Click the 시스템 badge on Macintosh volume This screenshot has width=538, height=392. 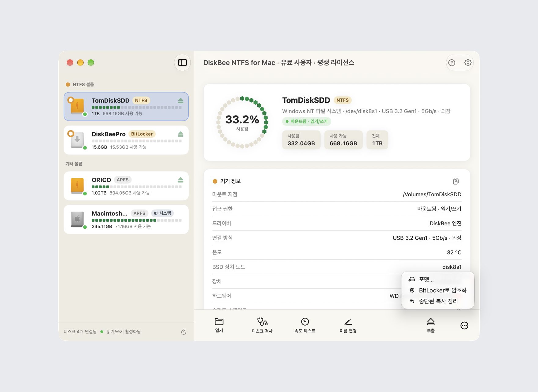pos(162,213)
